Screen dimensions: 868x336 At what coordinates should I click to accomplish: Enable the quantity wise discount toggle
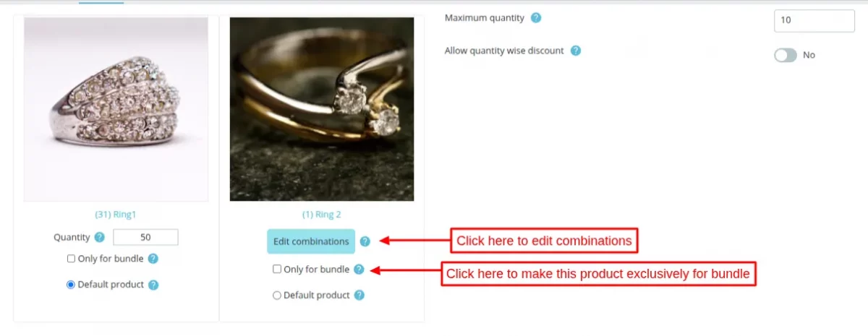(786, 55)
